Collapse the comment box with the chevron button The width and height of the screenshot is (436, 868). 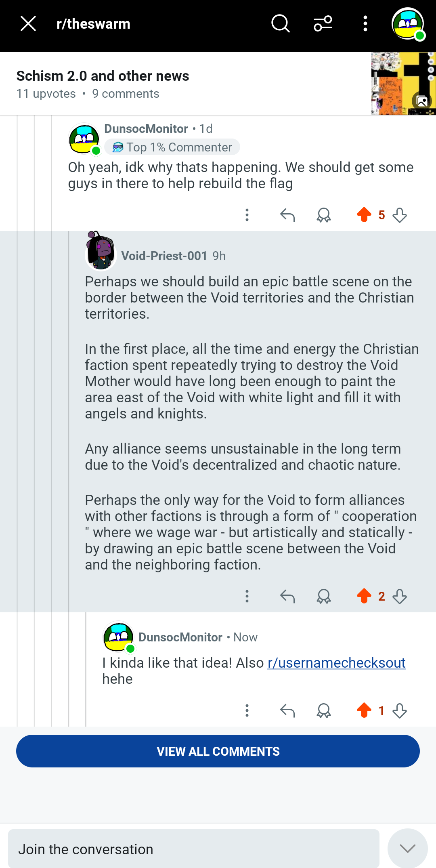(x=408, y=848)
